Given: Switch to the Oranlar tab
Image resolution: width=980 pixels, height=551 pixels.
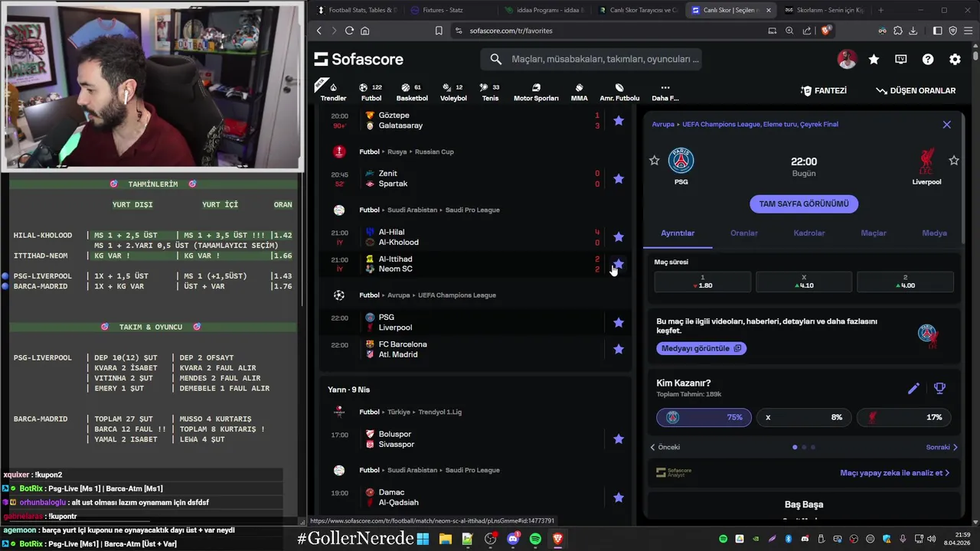Looking at the screenshot, I should tap(744, 233).
